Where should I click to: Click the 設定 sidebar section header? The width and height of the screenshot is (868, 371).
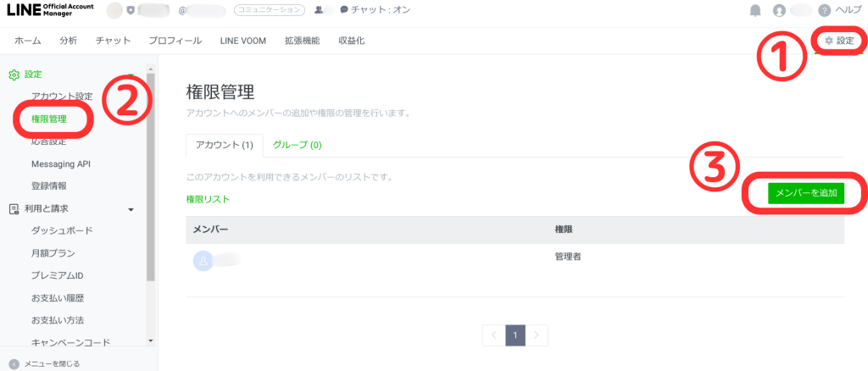(x=33, y=75)
